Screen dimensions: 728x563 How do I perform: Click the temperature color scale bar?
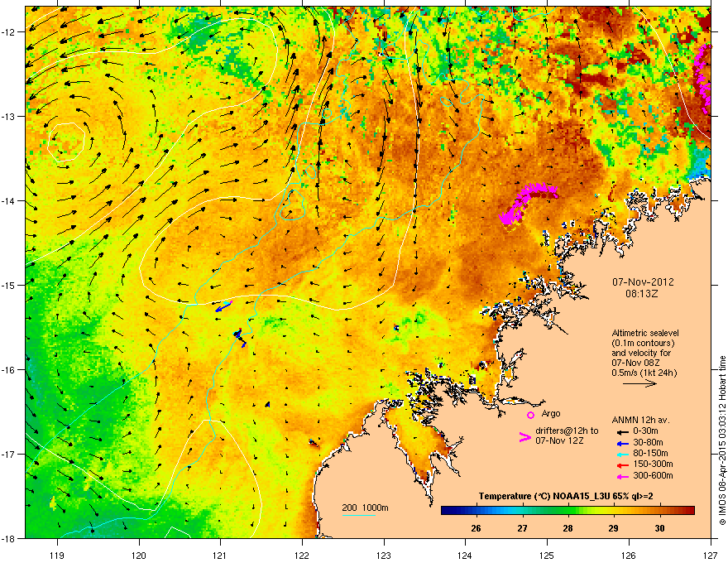coord(568,511)
